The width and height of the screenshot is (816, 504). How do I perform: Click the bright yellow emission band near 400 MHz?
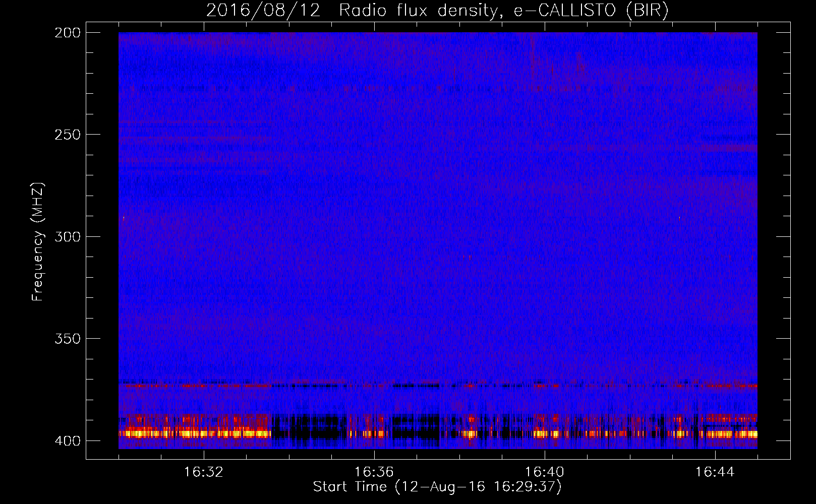coord(438,433)
